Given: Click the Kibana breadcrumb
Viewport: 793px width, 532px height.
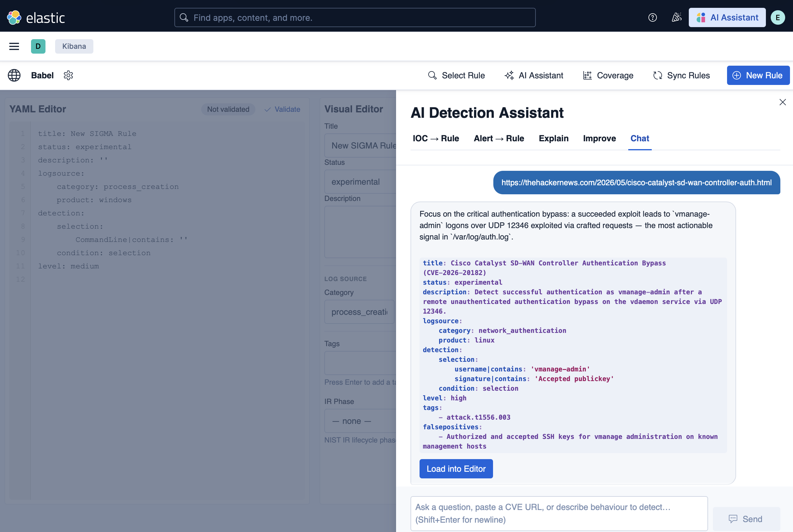Looking at the screenshot, I should pyautogui.click(x=74, y=46).
